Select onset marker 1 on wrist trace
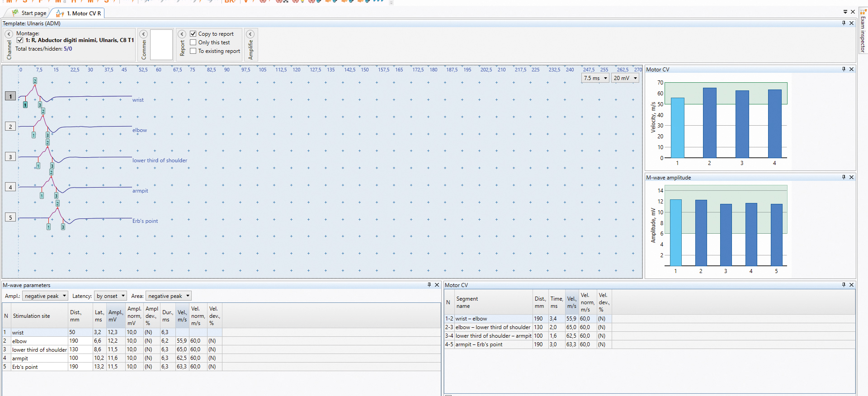The width and height of the screenshot is (868, 396). pyautogui.click(x=25, y=105)
